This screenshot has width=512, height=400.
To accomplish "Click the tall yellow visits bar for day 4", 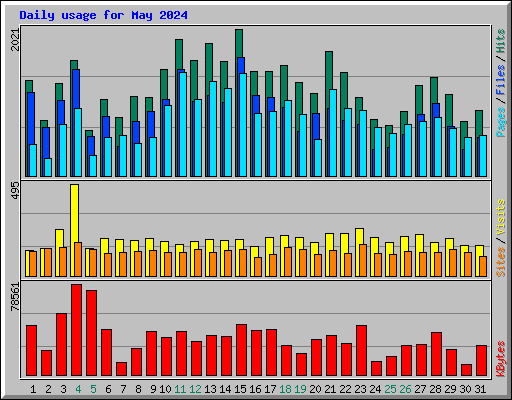I will [75, 213].
